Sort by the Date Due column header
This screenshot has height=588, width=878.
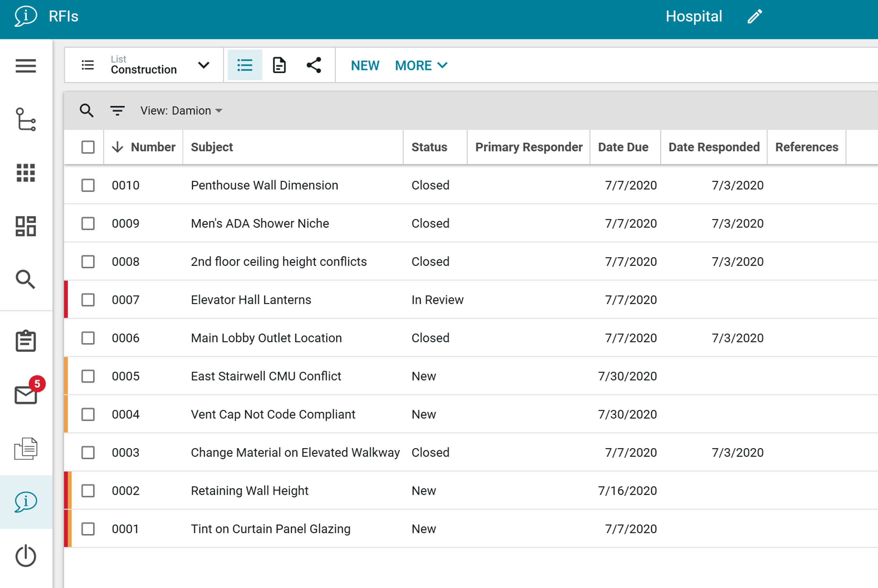click(x=623, y=147)
